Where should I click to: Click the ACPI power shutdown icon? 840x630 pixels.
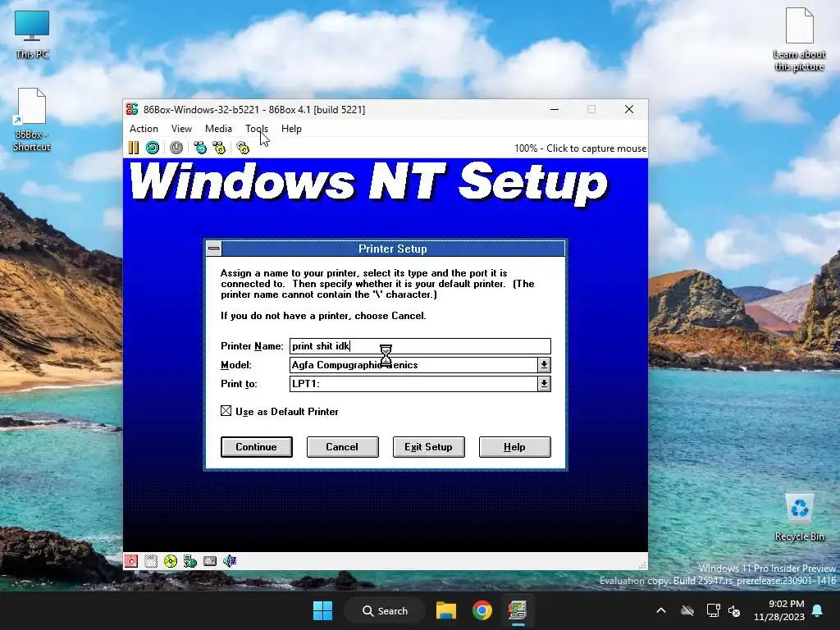(x=176, y=148)
